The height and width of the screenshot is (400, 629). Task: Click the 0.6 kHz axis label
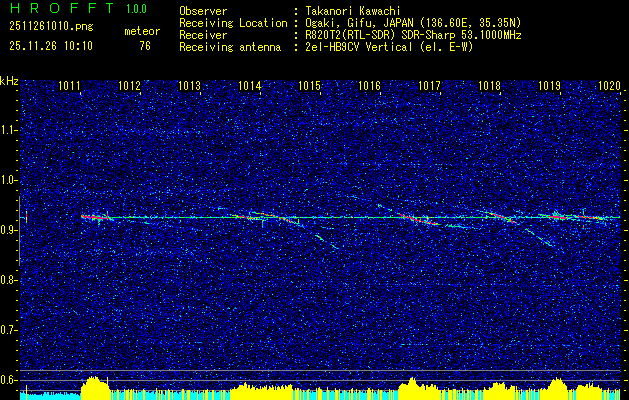point(8,380)
